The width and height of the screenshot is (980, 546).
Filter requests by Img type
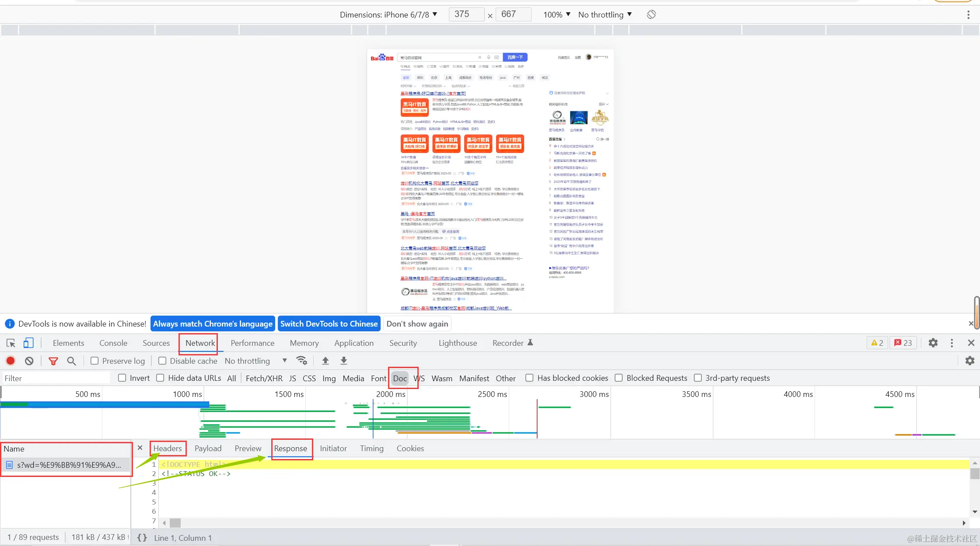[329, 378]
